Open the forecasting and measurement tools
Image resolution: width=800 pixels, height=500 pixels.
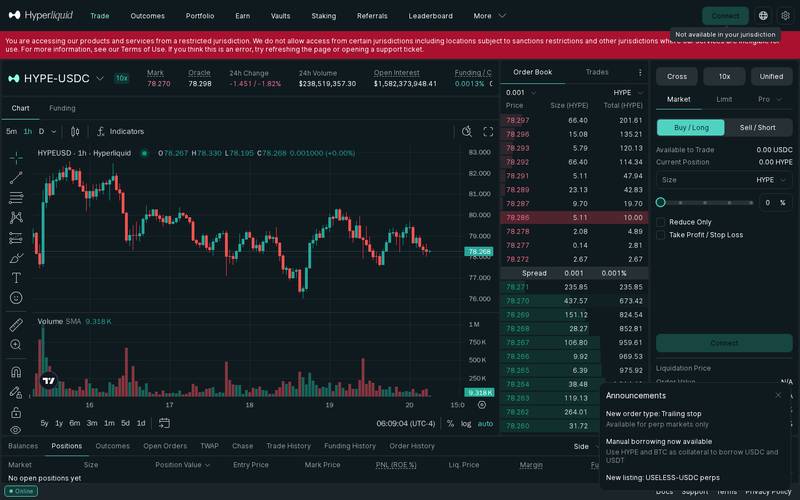point(16,238)
